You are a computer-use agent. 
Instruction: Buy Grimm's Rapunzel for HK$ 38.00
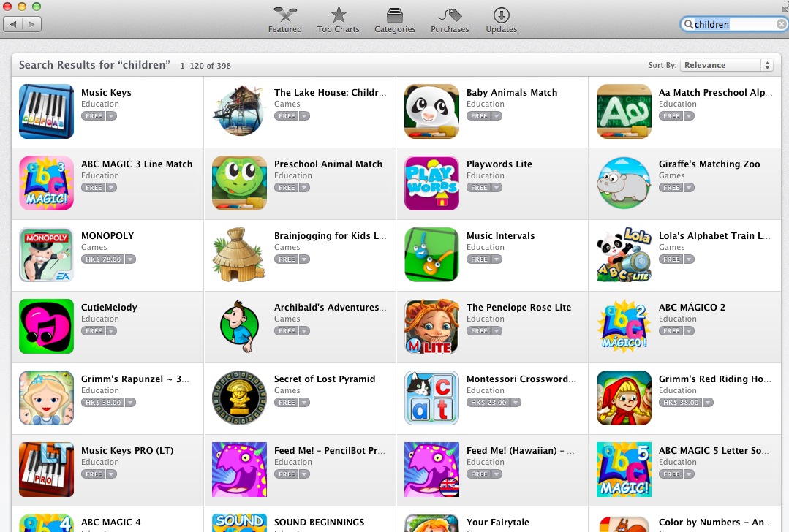(102, 402)
